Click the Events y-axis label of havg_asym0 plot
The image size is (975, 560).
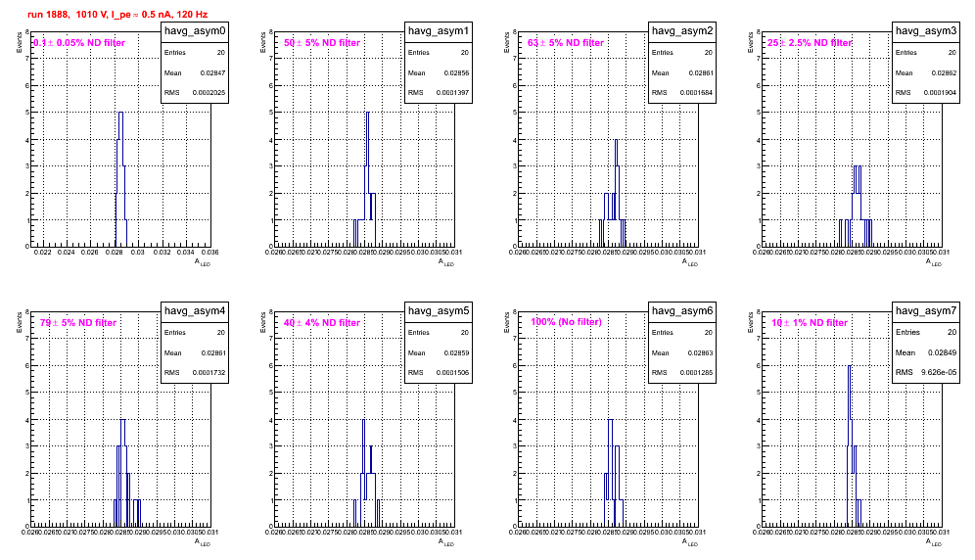pos(19,43)
